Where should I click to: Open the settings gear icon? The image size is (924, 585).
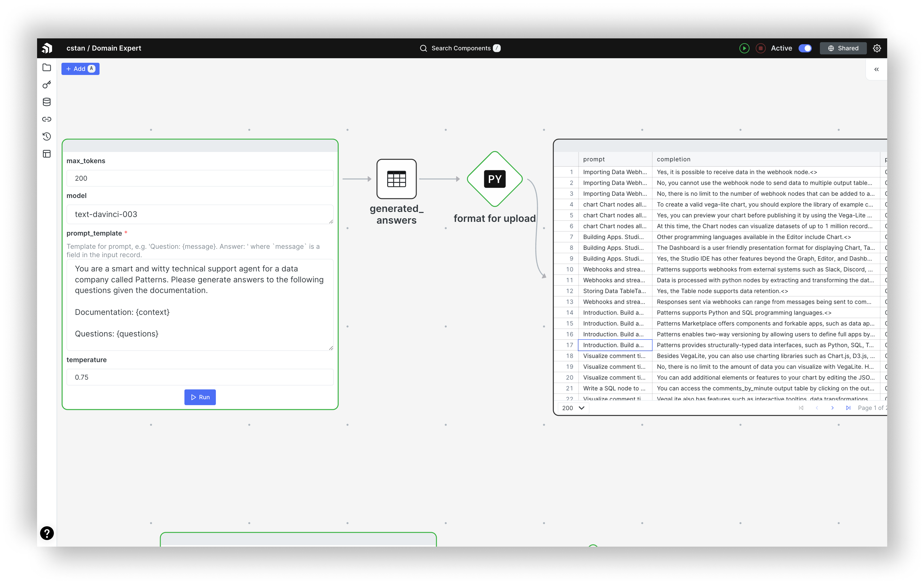tap(877, 48)
